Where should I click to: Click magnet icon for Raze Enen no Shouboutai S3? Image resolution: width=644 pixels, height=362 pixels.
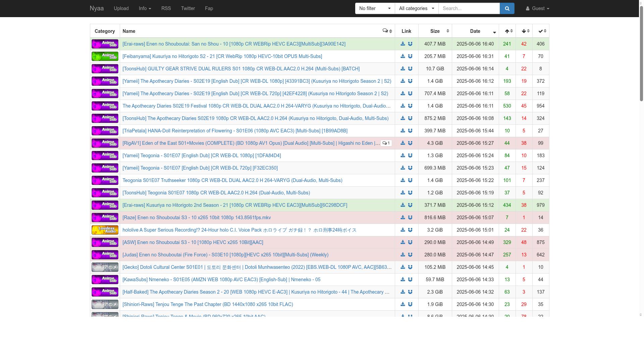pyautogui.click(x=410, y=218)
